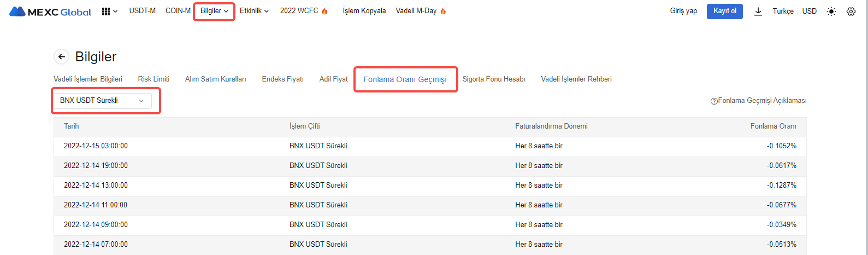The height and width of the screenshot is (255, 868).
Task: Open USDT-M futures menu item
Action: [x=143, y=11]
